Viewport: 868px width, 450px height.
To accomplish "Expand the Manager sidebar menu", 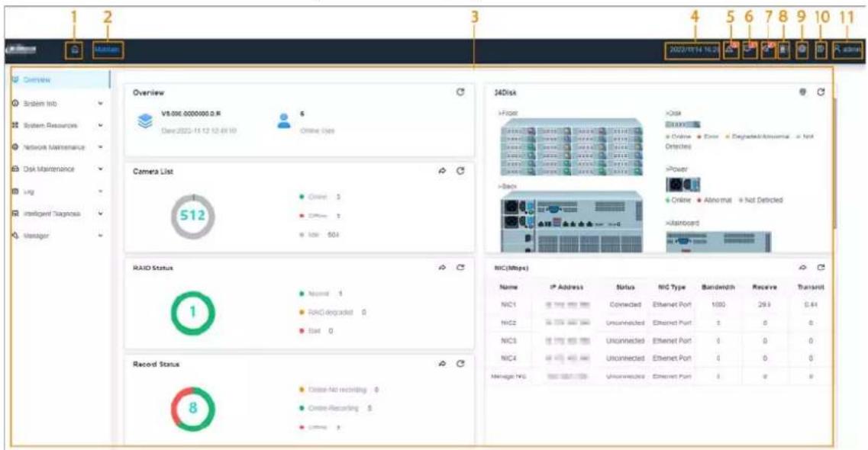I will coord(100,236).
